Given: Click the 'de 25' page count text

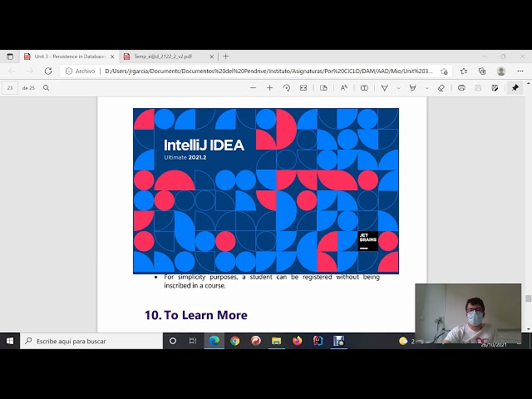Looking at the screenshot, I should point(28,88).
